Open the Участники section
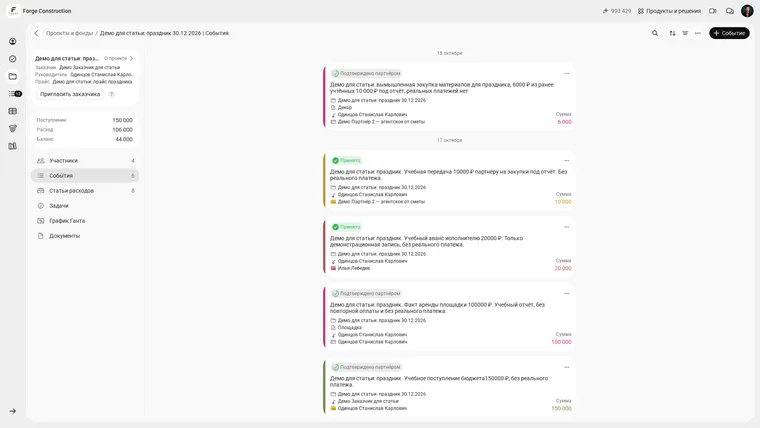 pyautogui.click(x=85, y=160)
